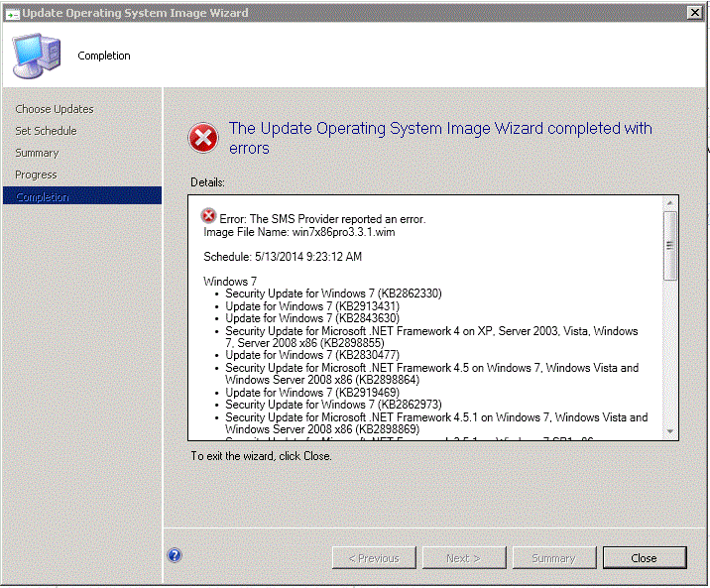
Task: Click the .NET Framework 4.5 update (KB2898864)
Action: [x=432, y=374]
